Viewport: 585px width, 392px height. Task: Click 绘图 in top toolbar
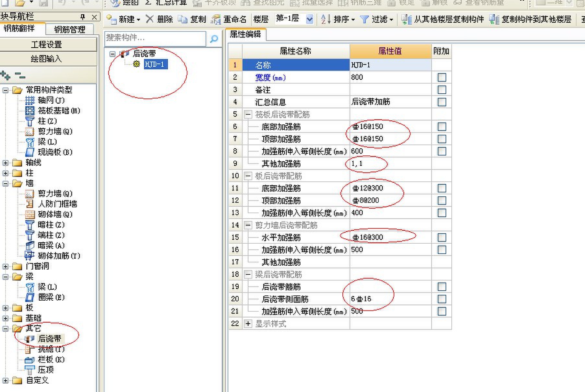pyautogui.click(x=125, y=3)
